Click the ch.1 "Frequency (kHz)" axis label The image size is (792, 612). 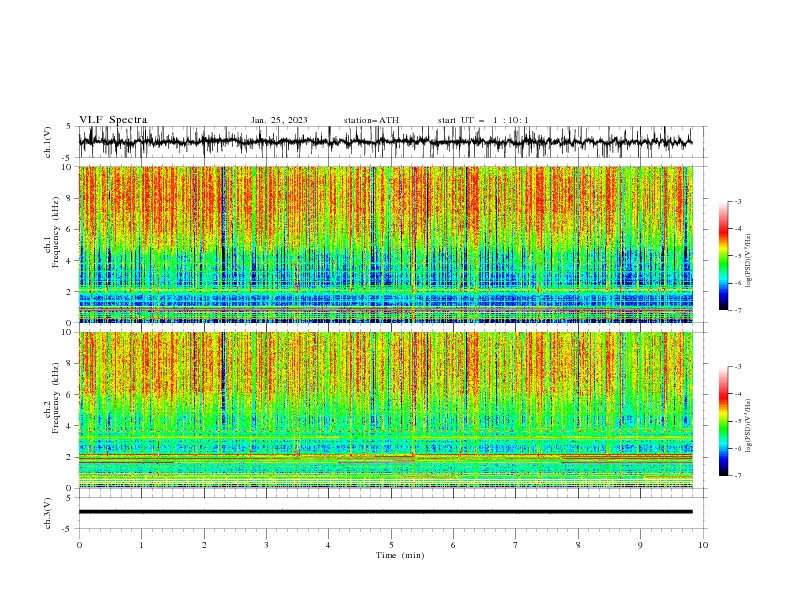pyautogui.click(x=56, y=233)
